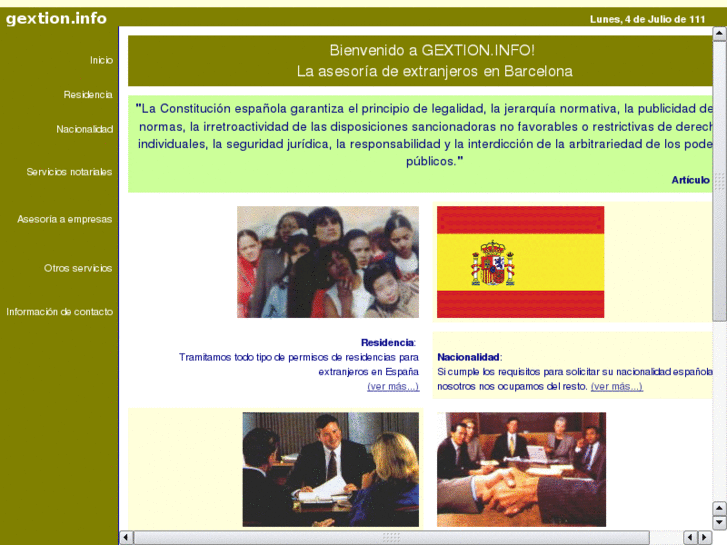Viewport: 727px width, 545px height.
Task: Click the Bienvenido a GEXTION.INFO banner
Action: tap(420, 61)
